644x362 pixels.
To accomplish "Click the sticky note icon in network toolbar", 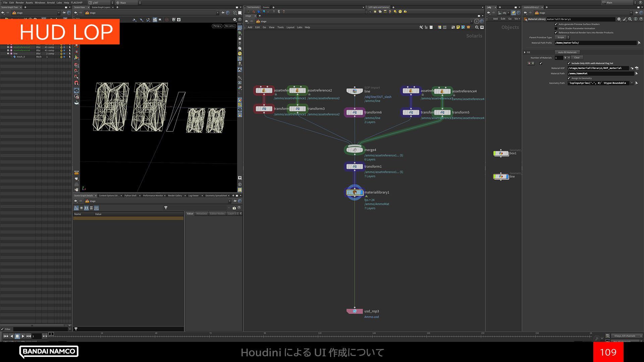I will (458, 27).
